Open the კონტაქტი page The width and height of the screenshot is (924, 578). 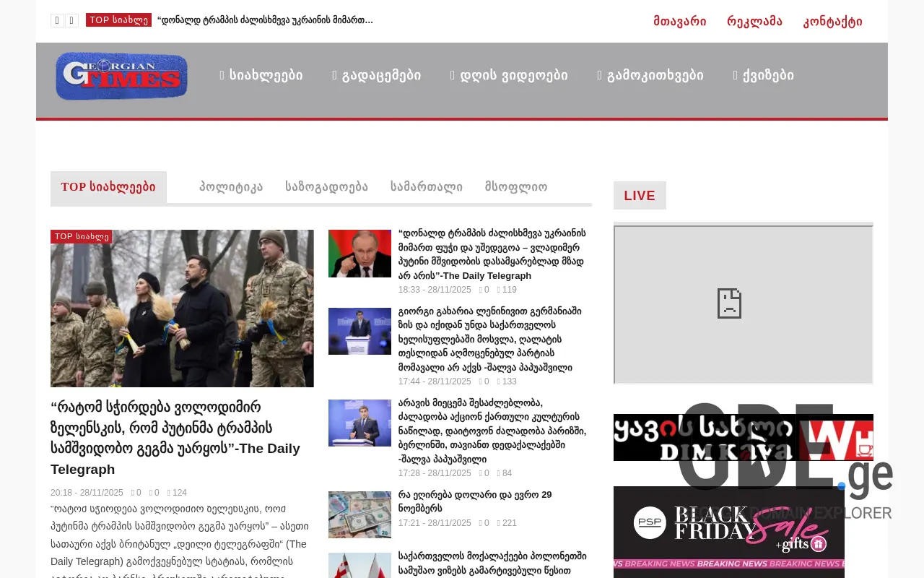point(832,21)
